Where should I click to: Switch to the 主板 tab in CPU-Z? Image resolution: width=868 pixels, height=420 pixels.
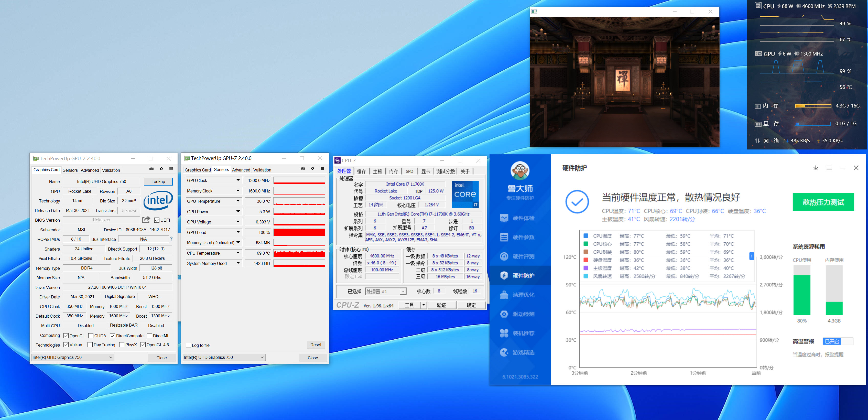point(377,171)
